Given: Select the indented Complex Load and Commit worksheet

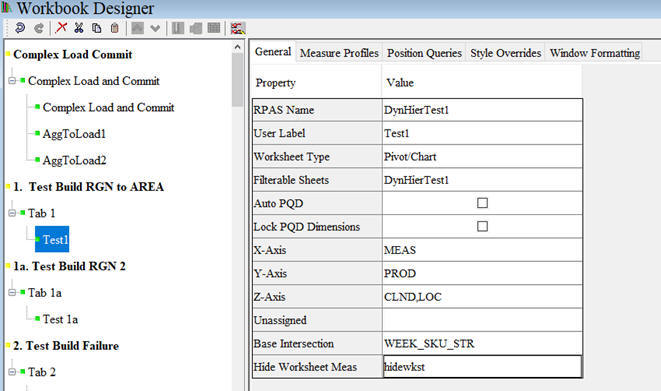Looking at the screenshot, I should click(x=108, y=107).
